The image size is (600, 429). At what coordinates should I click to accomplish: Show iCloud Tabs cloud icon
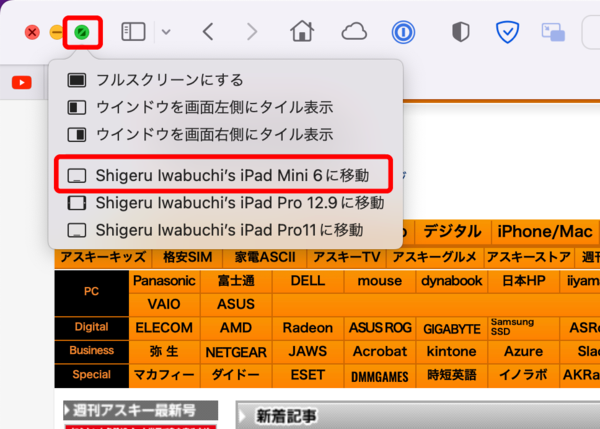(x=354, y=32)
